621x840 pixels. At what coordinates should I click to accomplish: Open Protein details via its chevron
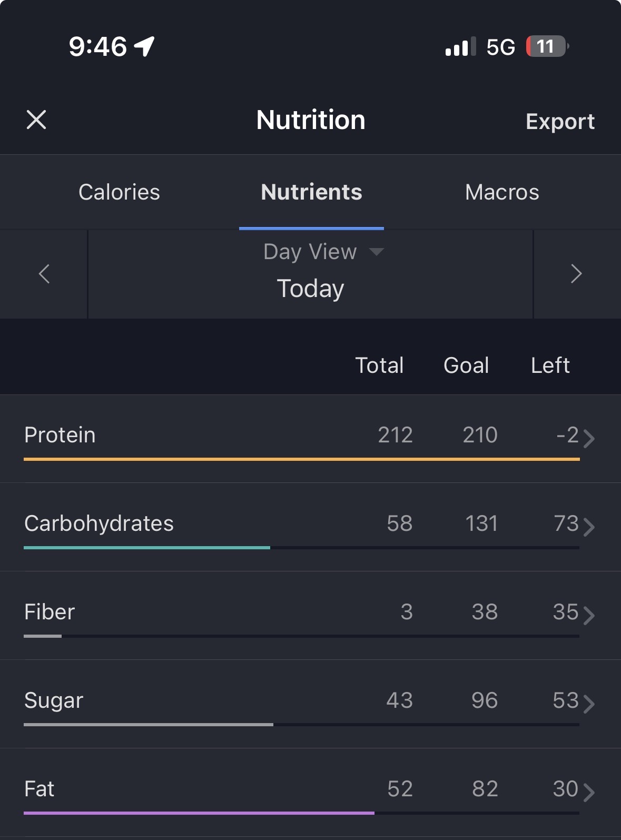(589, 438)
